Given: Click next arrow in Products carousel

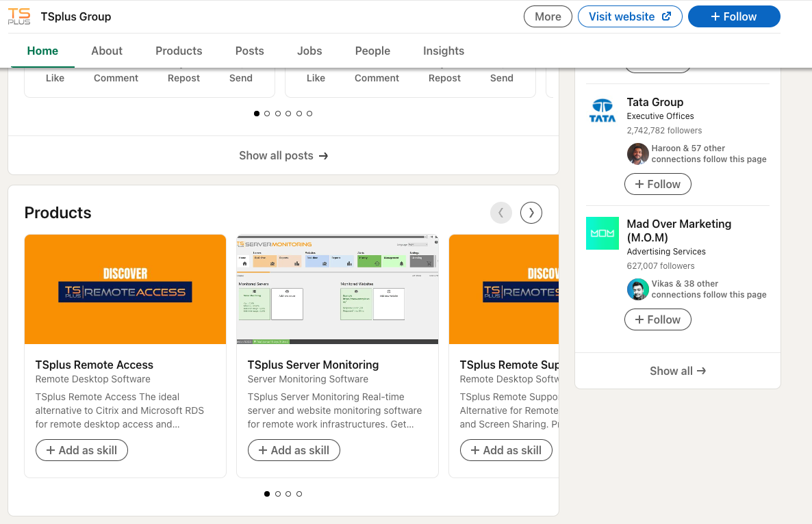Looking at the screenshot, I should (x=531, y=213).
